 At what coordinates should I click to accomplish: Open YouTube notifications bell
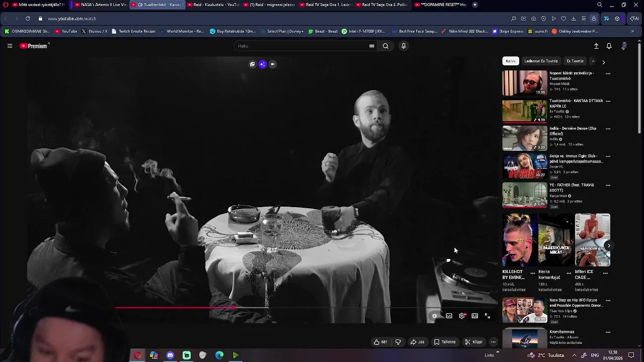click(609, 46)
